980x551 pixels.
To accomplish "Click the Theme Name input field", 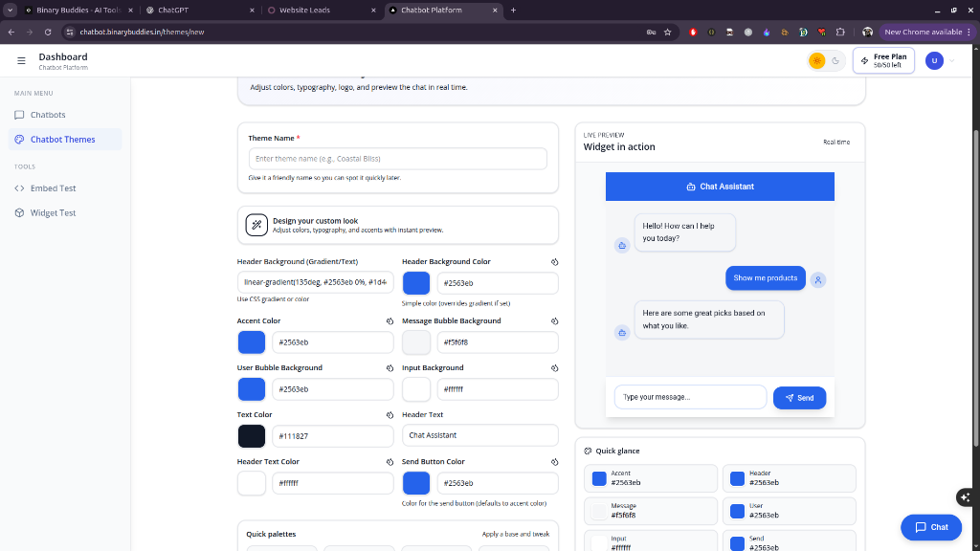I will pyautogui.click(x=397, y=159).
